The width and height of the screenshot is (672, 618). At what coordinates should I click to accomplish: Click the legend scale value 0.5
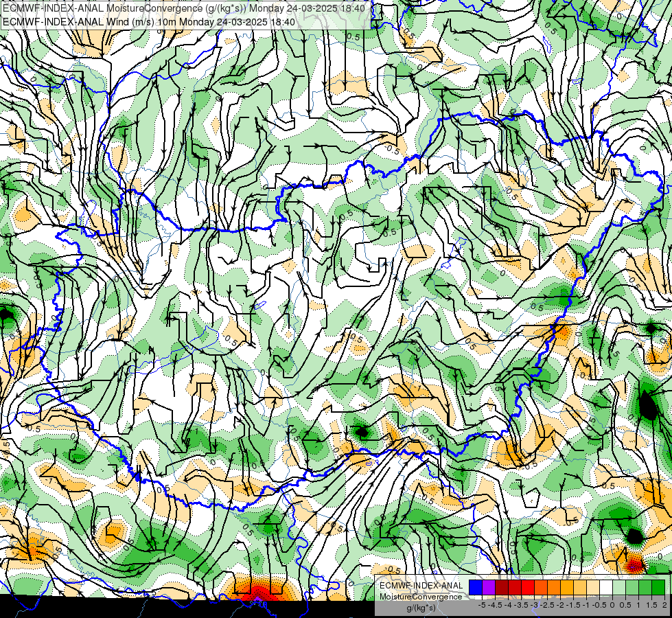(625, 605)
